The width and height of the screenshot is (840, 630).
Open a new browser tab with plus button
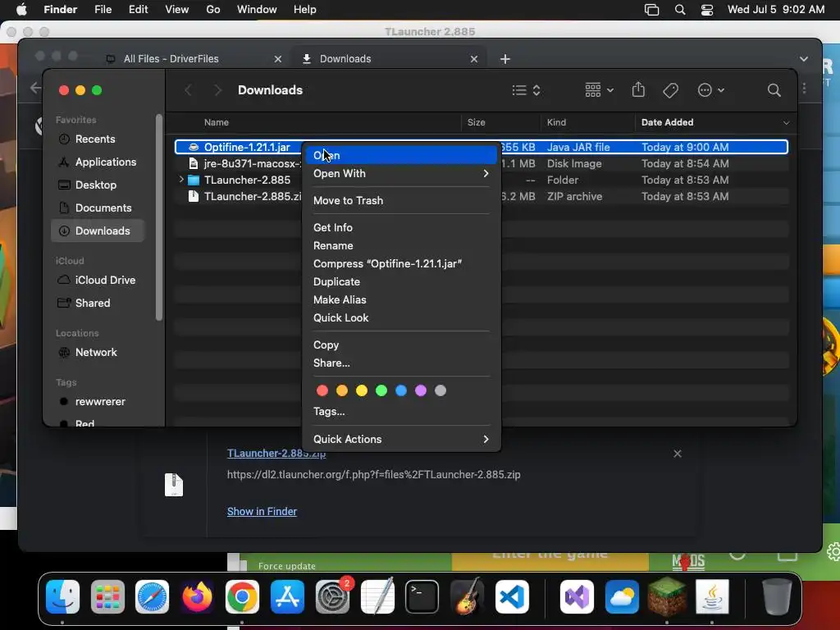505,59
